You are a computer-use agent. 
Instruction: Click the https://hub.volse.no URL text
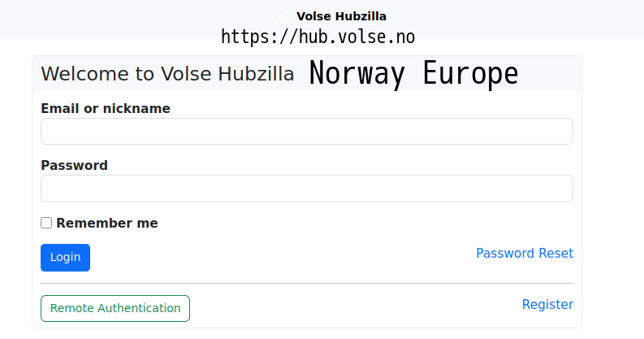click(x=318, y=37)
